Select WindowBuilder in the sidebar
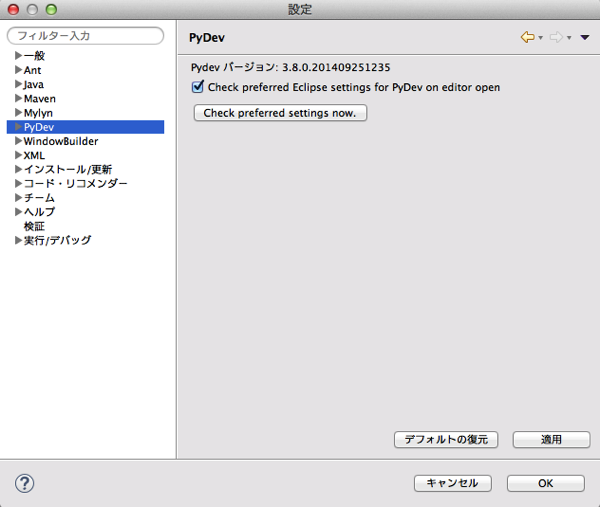600x507 pixels. click(60, 141)
